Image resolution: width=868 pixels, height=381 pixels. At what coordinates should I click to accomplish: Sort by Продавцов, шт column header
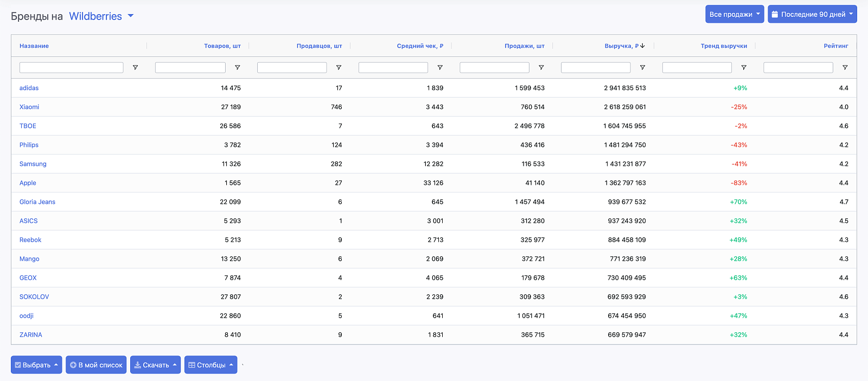320,46
